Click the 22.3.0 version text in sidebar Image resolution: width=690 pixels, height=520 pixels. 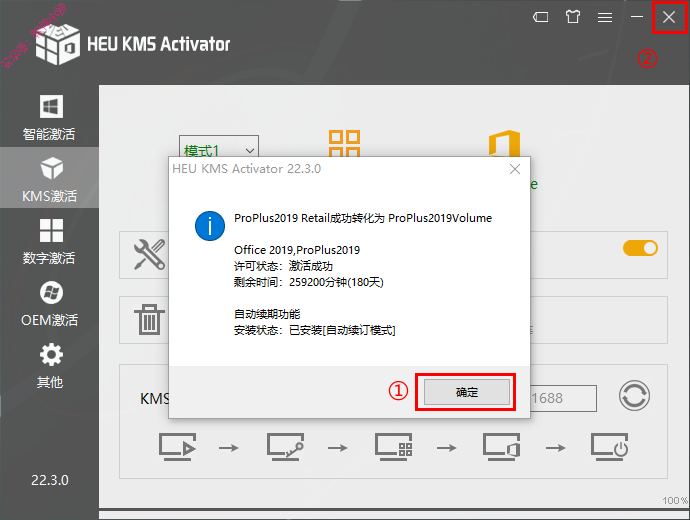[49, 480]
